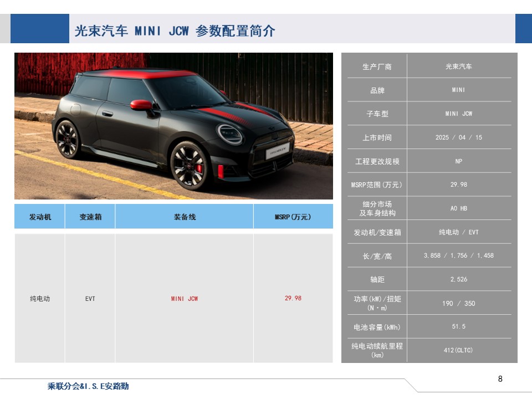This screenshot has width=532, height=399.
Task: Click the '生产厂商' label
Action: point(377,66)
